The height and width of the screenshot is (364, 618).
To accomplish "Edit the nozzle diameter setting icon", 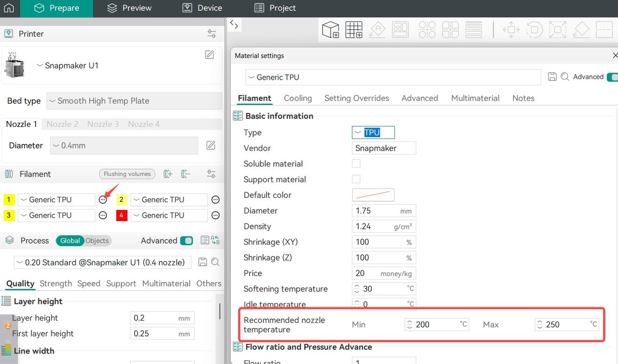I will pos(211,145).
